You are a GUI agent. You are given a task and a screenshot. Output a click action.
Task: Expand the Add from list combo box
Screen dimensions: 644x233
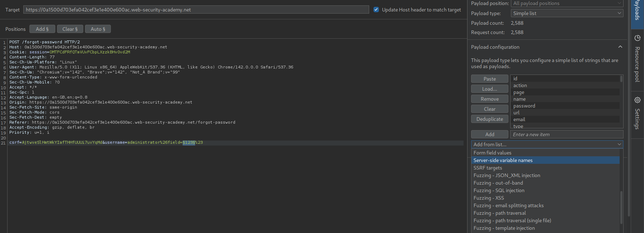547,144
